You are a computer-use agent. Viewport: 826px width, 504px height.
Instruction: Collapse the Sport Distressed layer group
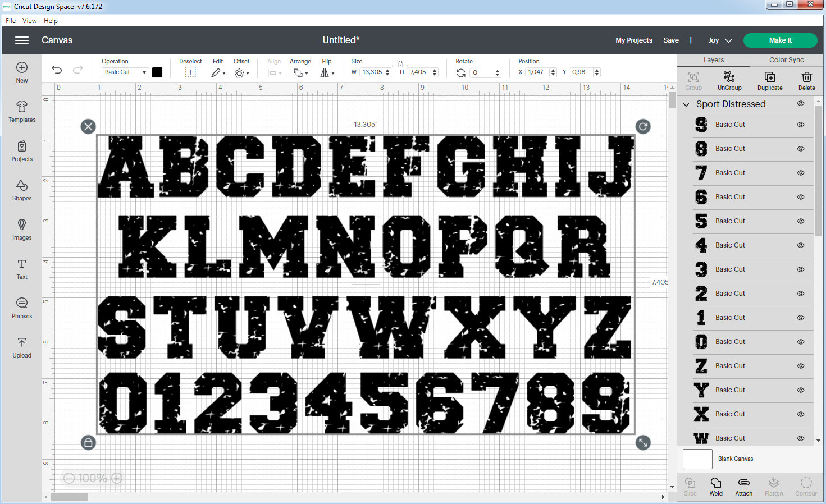(686, 104)
